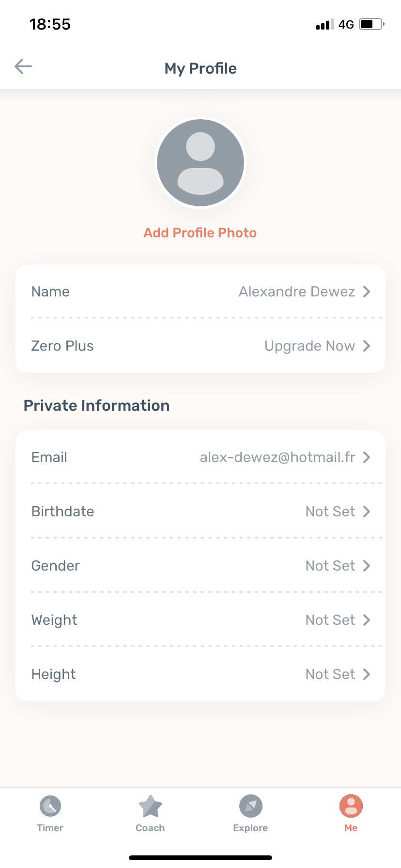Switch to the Coach tab label
Image resolution: width=401 pixels, height=868 pixels.
150,828
